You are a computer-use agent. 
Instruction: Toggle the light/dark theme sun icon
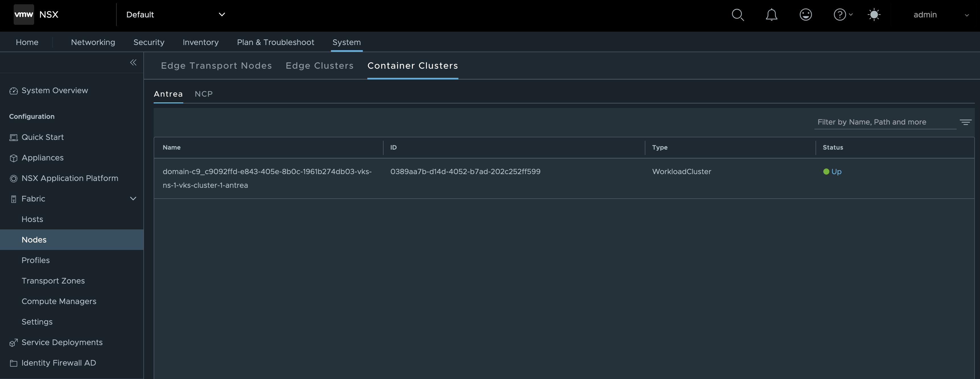874,15
